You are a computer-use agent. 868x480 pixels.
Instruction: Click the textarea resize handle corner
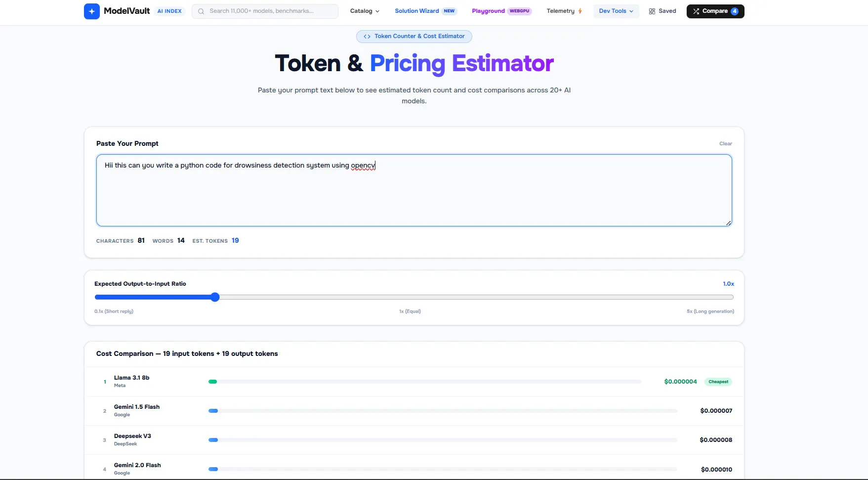tap(729, 223)
